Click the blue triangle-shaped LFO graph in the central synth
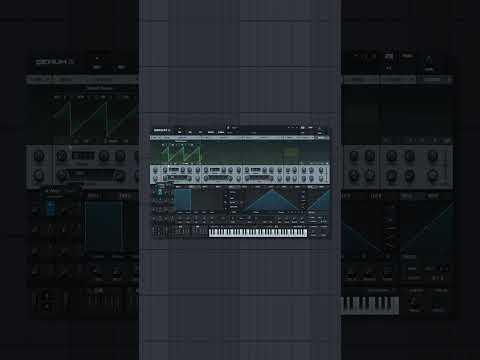Image resolution: width=480 pixels, height=360 pixels. (x=272, y=200)
